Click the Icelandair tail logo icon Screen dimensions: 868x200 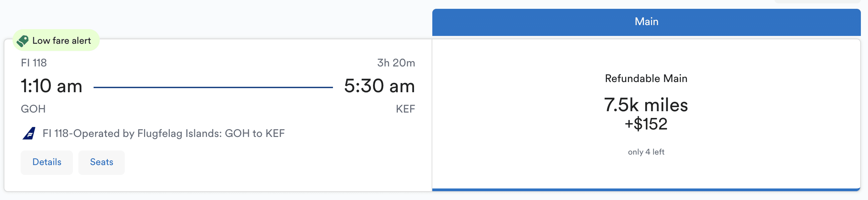tap(29, 133)
